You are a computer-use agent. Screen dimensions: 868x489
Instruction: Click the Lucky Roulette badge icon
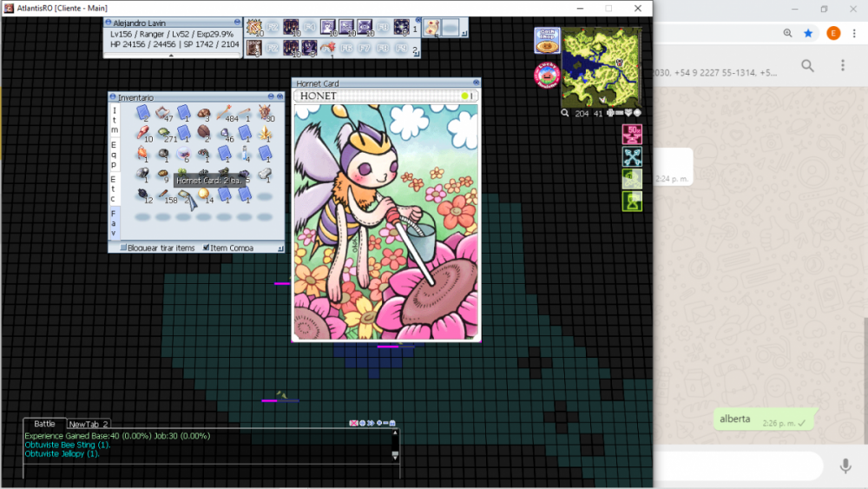click(x=545, y=76)
